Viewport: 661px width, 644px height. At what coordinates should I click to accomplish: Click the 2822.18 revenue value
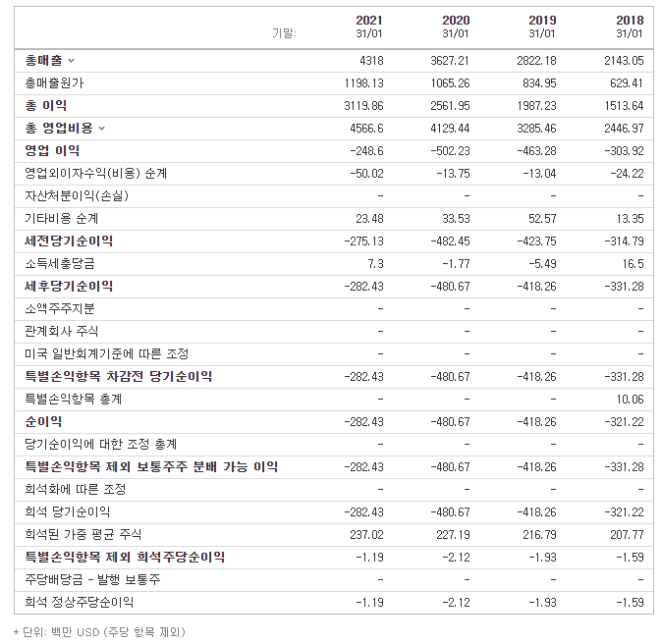(536, 61)
